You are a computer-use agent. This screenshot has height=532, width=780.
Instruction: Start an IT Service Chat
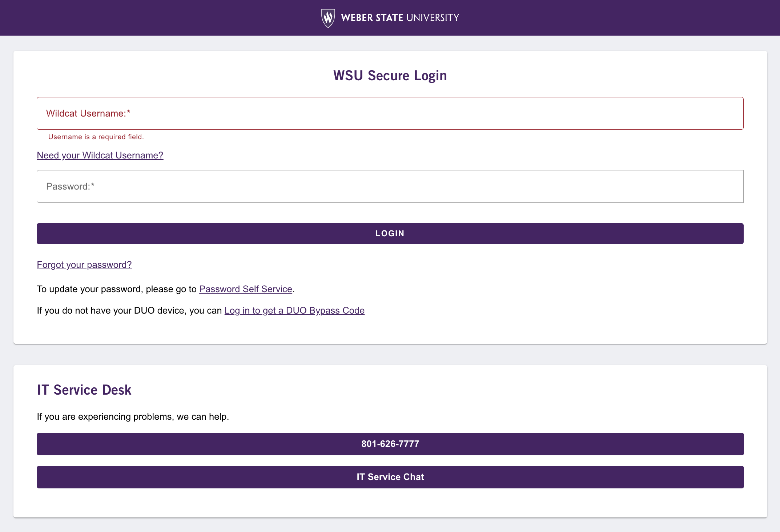[390, 477]
